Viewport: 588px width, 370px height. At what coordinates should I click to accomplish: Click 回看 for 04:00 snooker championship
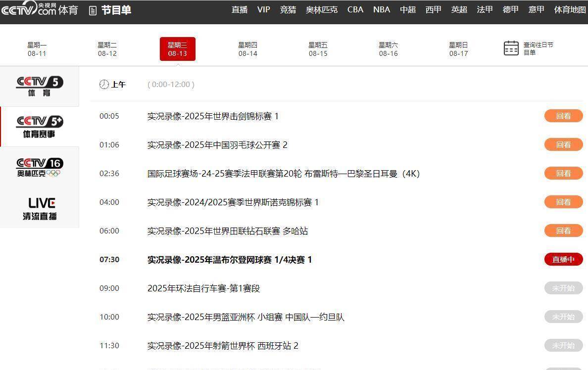pyautogui.click(x=563, y=202)
